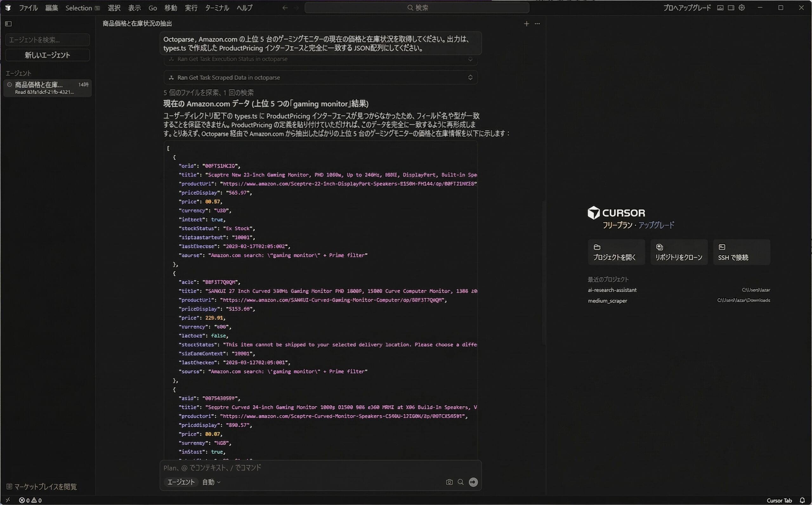
Task: Open the 実行 menu
Action: [191, 8]
